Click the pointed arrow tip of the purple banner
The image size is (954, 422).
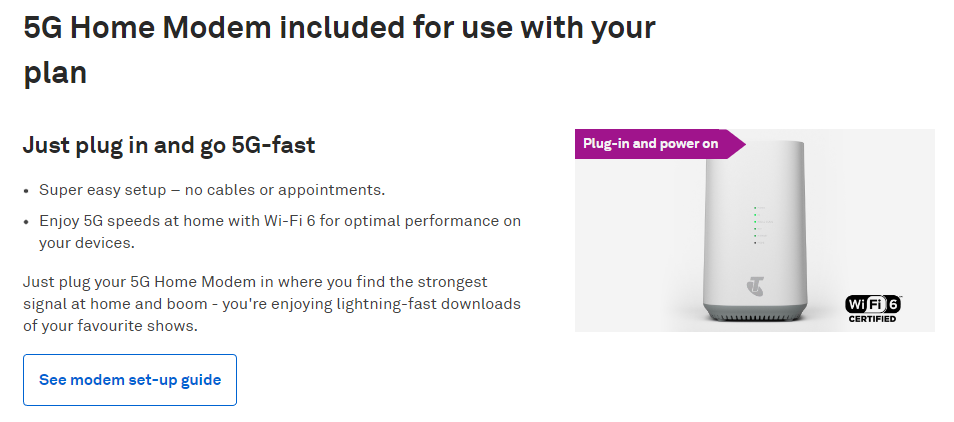[738, 144]
